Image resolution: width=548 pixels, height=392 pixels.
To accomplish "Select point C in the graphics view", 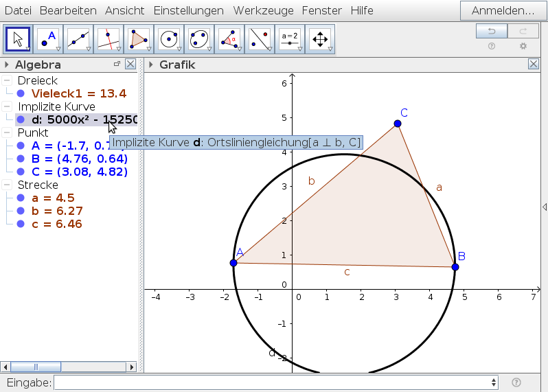I will point(398,124).
